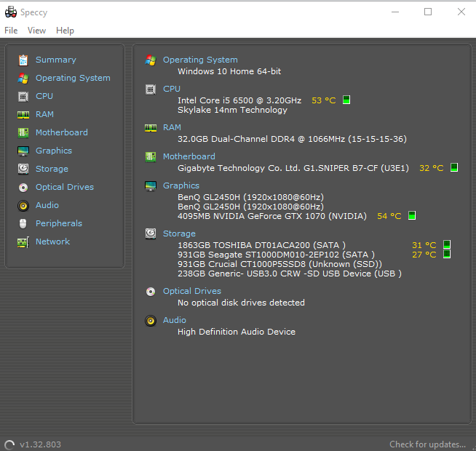476x451 pixels.
Task: Select Network in the sidebar
Action: (x=53, y=242)
